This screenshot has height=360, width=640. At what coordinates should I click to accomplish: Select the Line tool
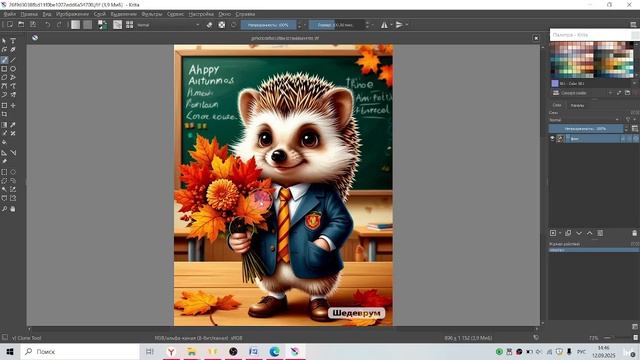click(x=13, y=60)
